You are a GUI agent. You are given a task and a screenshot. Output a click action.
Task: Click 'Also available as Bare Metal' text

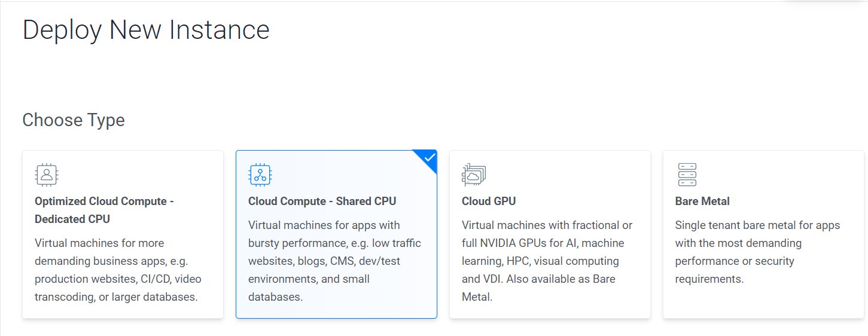[x=538, y=288]
